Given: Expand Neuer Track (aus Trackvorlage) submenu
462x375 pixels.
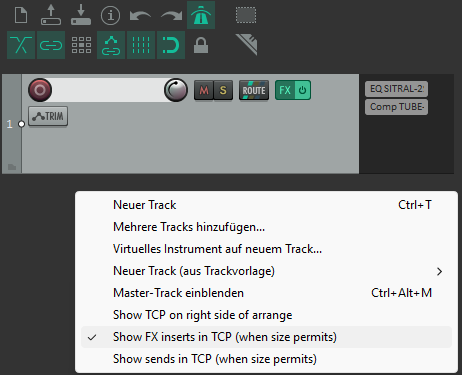Looking at the screenshot, I should (267, 271).
